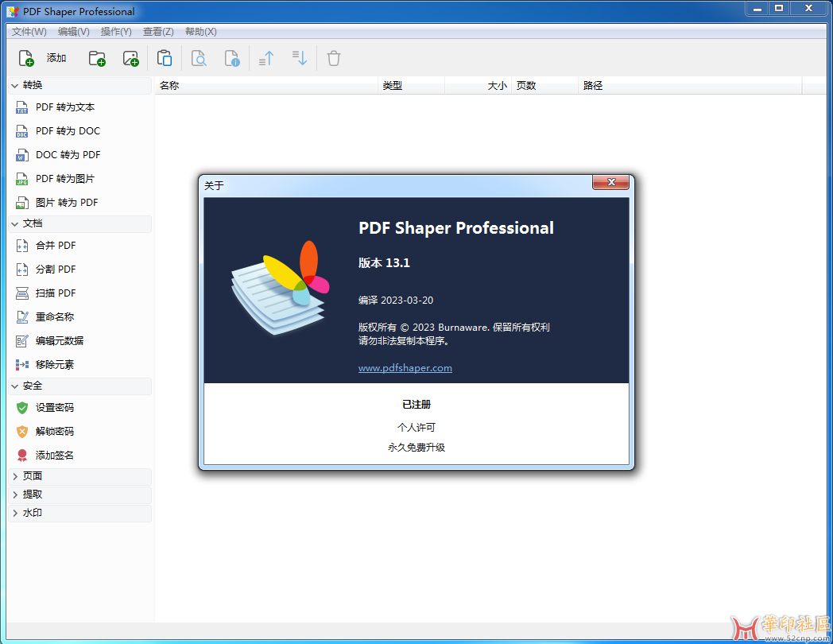Click the 重命名称 icon
833x644 pixels.
tap(21, 317)
